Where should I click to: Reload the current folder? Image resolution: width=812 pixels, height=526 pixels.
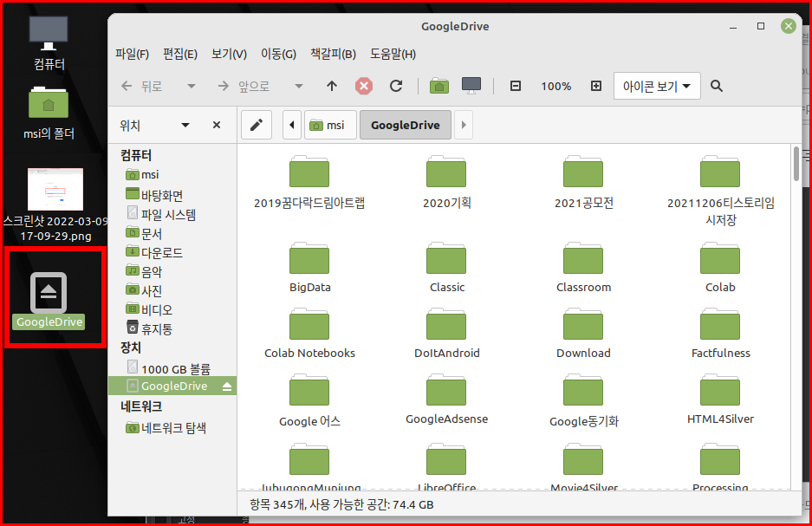(x=396, y=86)
